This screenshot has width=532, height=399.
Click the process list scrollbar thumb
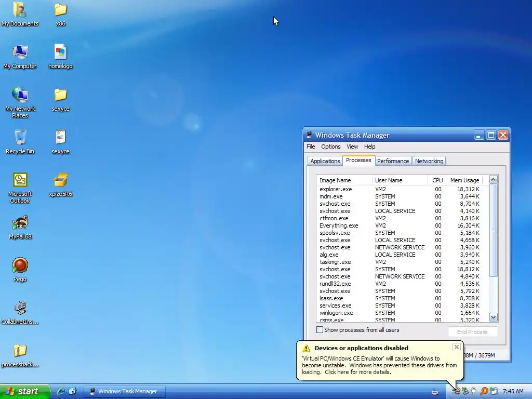494,230
